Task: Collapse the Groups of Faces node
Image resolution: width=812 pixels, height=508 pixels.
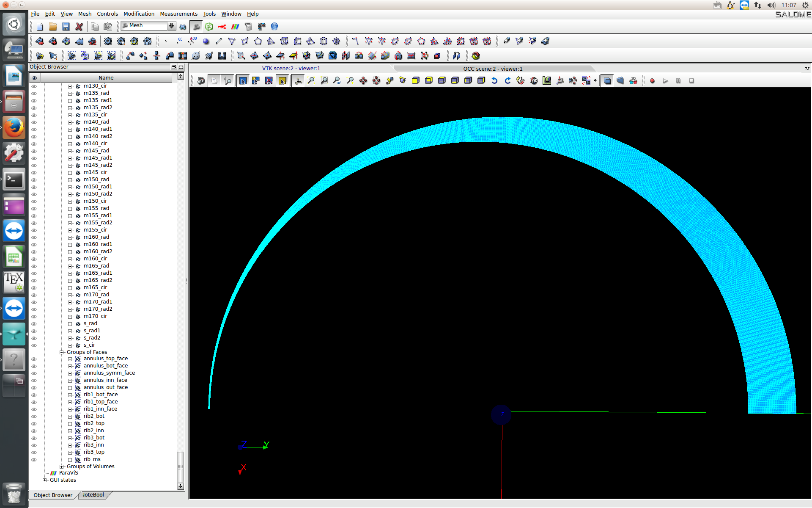Action: tap(62, 352)
